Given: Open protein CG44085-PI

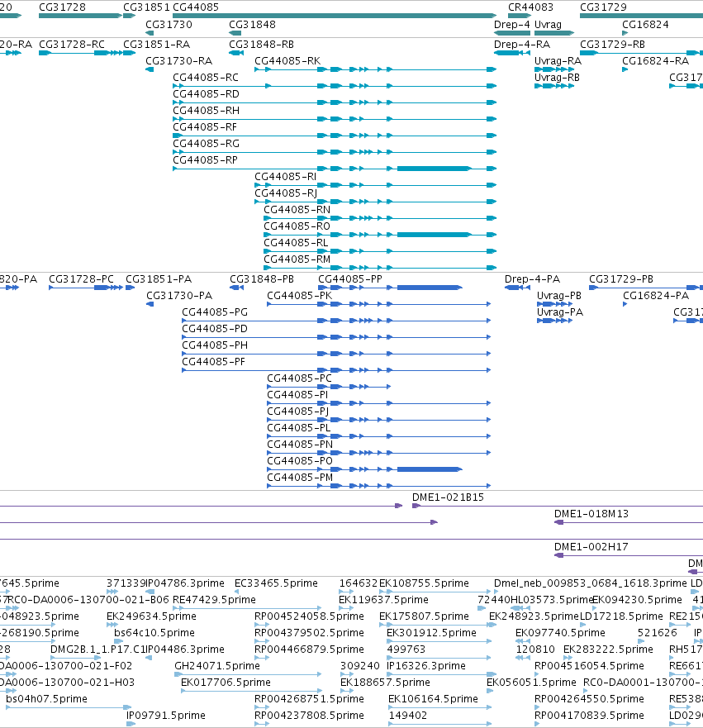Looking at the screenshot, I should pyautogui.click(x=297, y=395).
